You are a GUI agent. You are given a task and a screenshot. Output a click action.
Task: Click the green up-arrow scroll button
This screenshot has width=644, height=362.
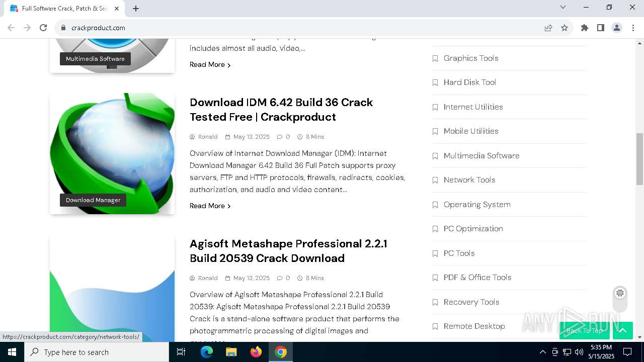pyautogui.click(x=623, y=330)
